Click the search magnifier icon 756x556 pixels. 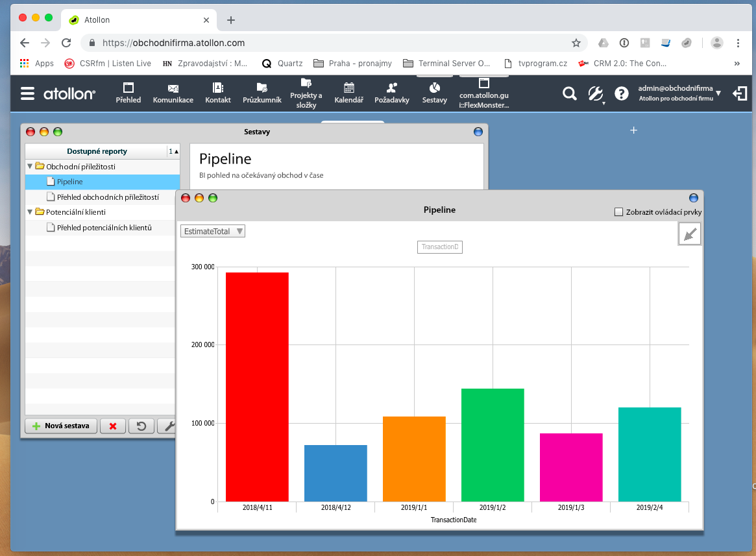[569, 94]
